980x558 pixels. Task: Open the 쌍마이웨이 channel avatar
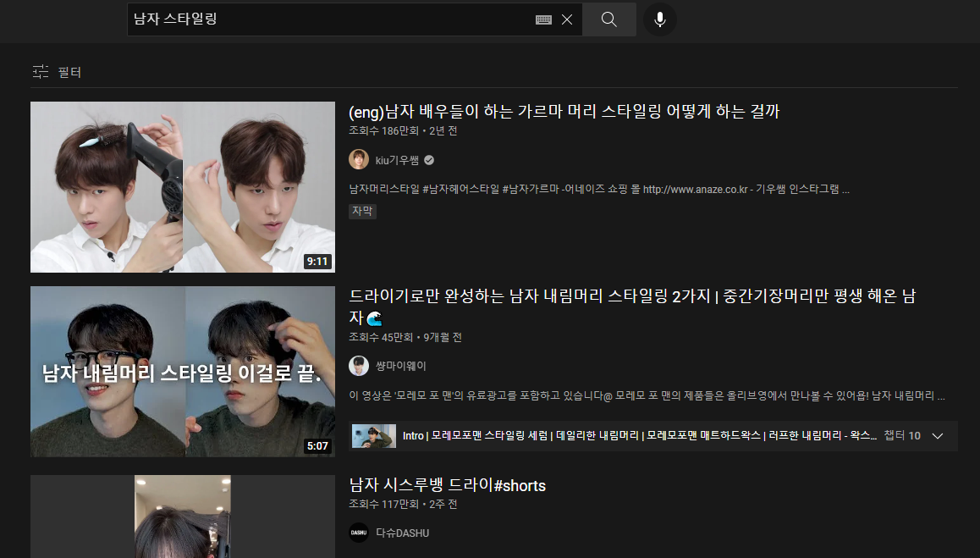click(359, 365)
